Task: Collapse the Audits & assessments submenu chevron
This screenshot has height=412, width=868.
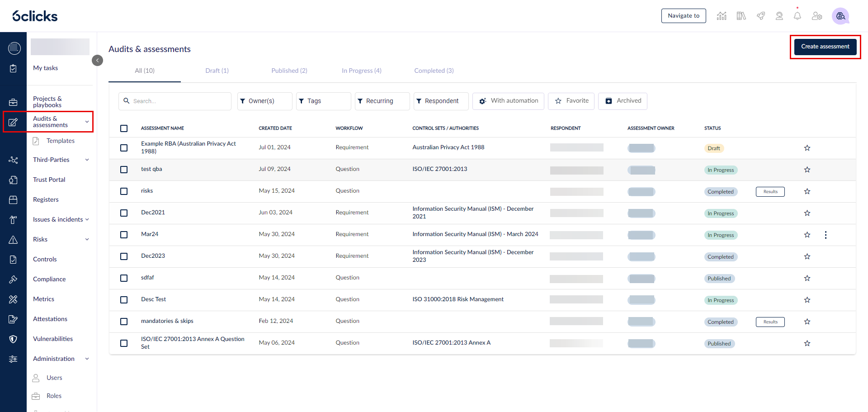Action: coord(87,122)
